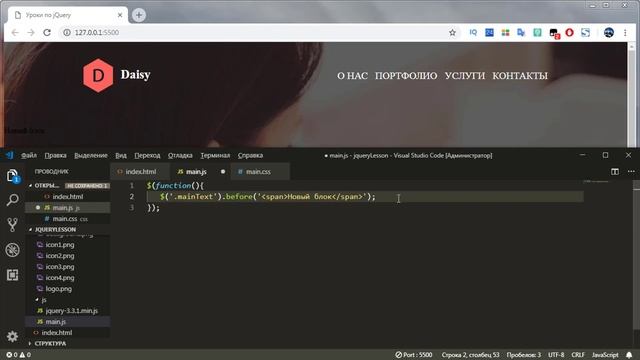Viewport: 640px width, 360px height.
Task: Open the Explorer icon in VS Code activity bar
Action: pos(13,176)
